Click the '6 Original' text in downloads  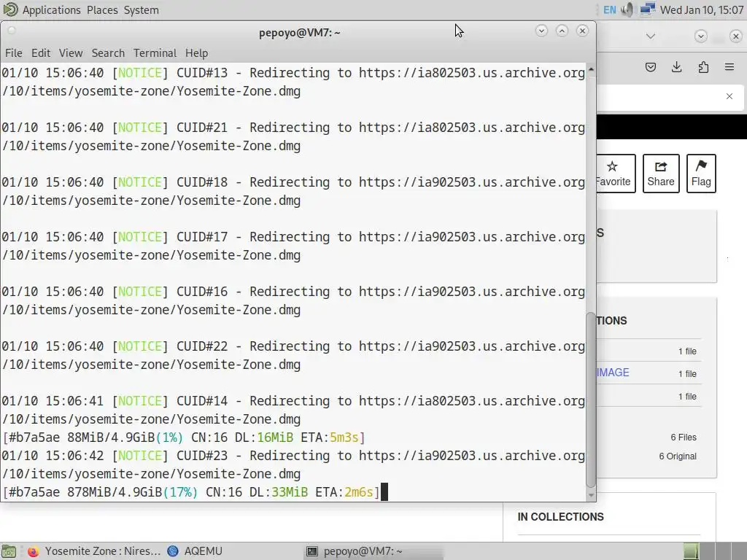pos(678,456)
